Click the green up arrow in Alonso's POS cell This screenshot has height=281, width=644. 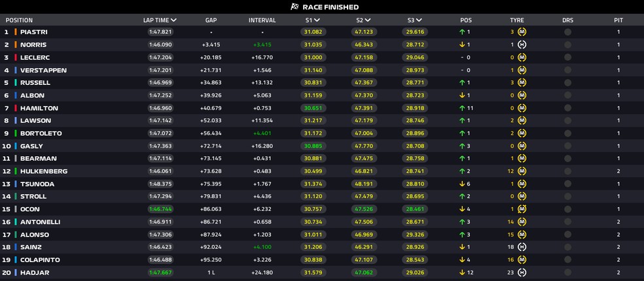pyautogui.click(x=462, y=235)
